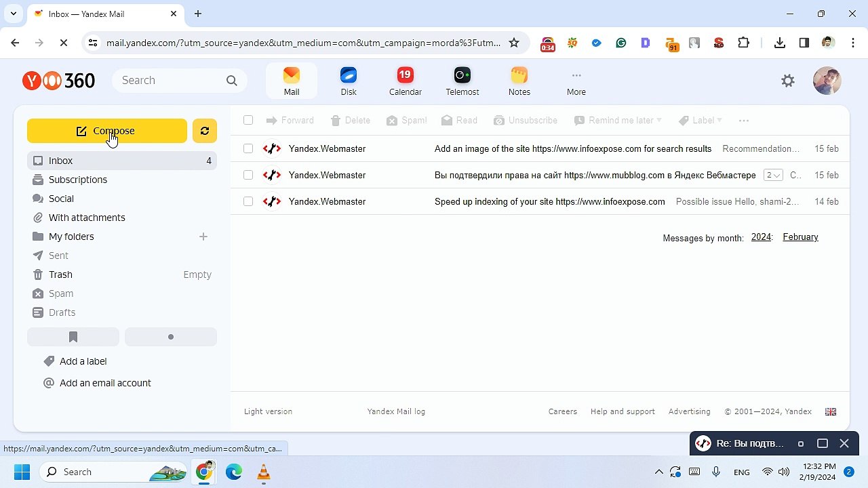Select the 'Вы подтвердили права' email checkbox

[x=248, y=175]
